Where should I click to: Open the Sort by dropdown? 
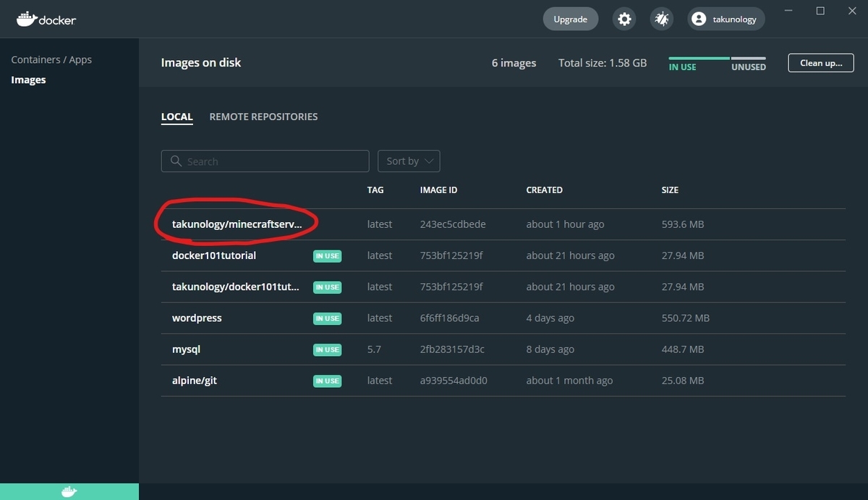409,161
